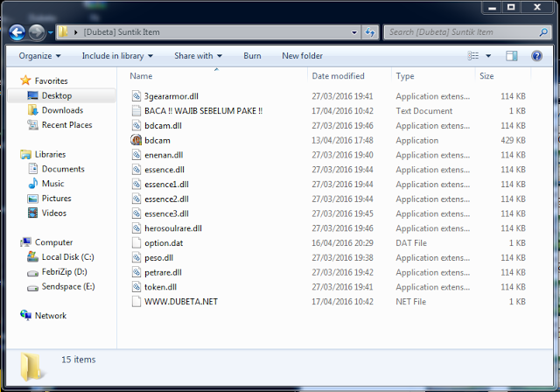Screen dimensions: 560x392
Task: Select the bdcam application icon
Action: point(136,140)
